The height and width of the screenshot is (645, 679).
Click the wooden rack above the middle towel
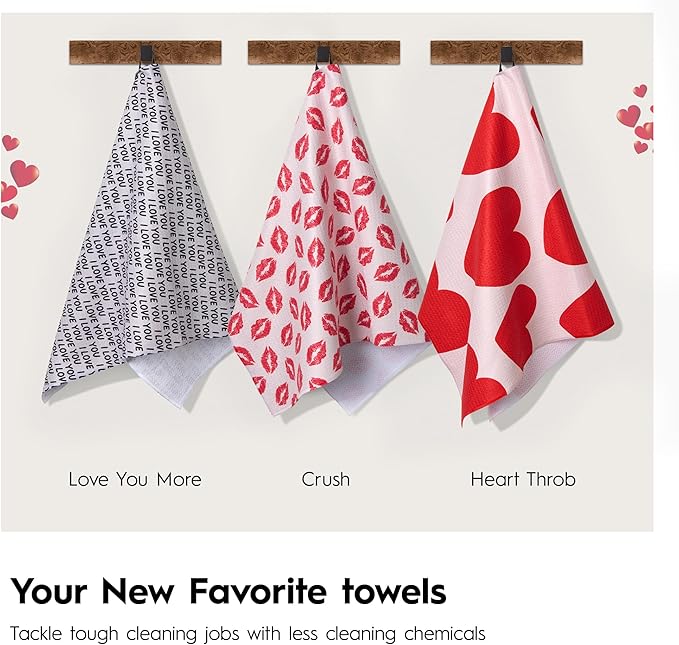324,52
